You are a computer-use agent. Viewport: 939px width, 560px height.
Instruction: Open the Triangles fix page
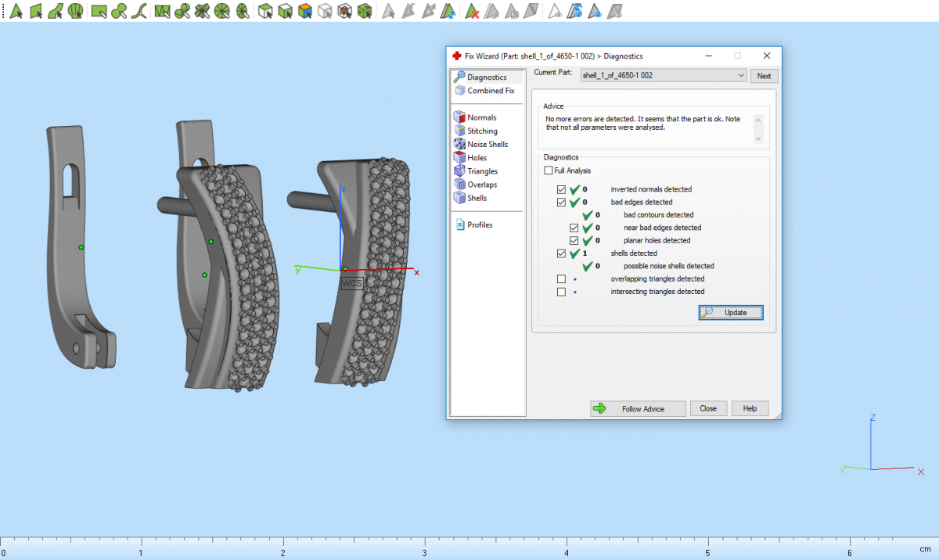[482, 171]
